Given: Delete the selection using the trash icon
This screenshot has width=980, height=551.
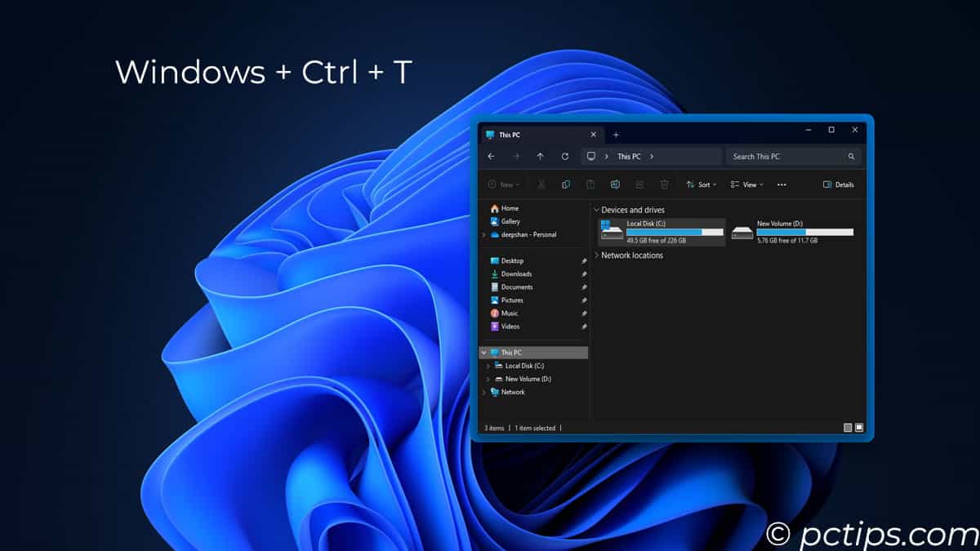Looking at the screenshot, I should click(665, 184).
